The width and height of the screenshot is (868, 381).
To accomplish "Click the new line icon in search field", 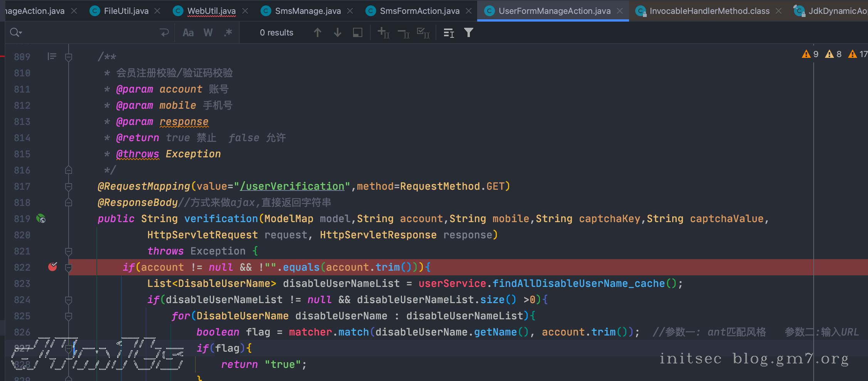I will pyautogui.click(x=164, y=33).
